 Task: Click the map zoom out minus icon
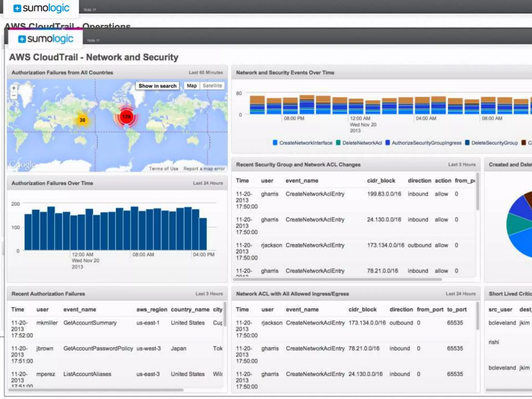coord(14,96)
